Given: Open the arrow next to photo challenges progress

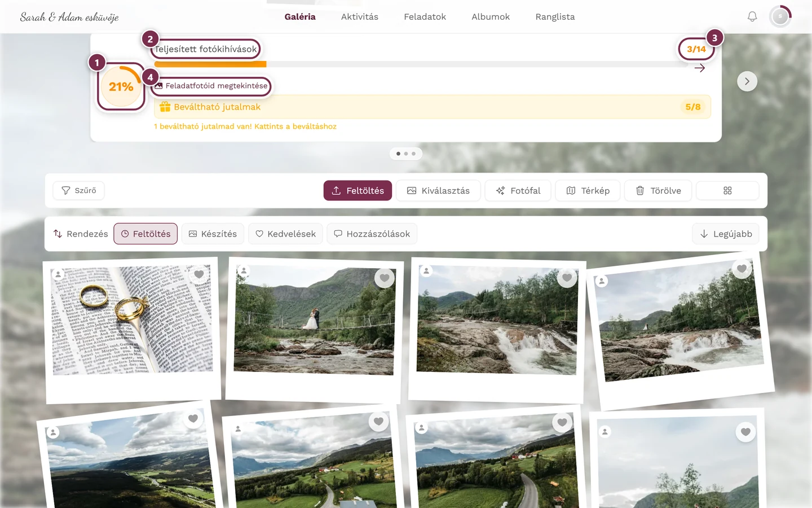Looking at the screenshot, I should (700, 68).
